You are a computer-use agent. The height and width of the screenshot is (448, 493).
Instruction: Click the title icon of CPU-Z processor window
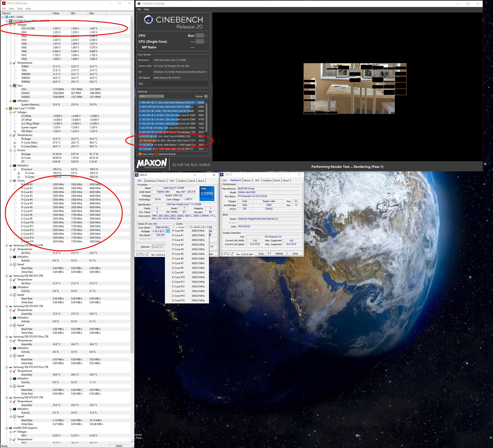137,175
